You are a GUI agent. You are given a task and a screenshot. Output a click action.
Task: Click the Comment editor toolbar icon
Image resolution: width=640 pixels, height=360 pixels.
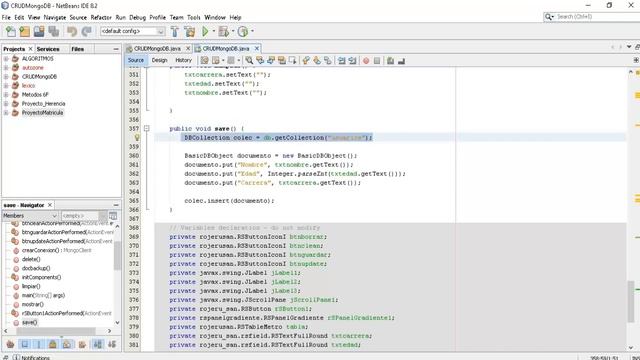391,60
